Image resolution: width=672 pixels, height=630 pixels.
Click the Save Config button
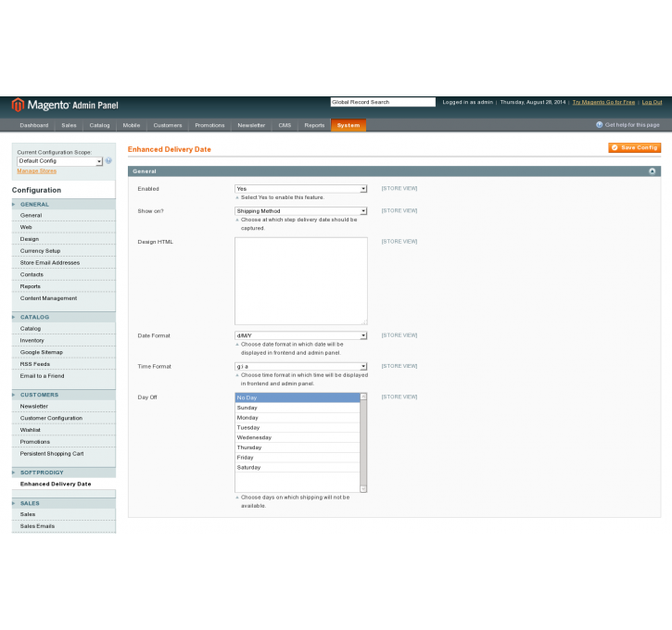coord(634,147)
